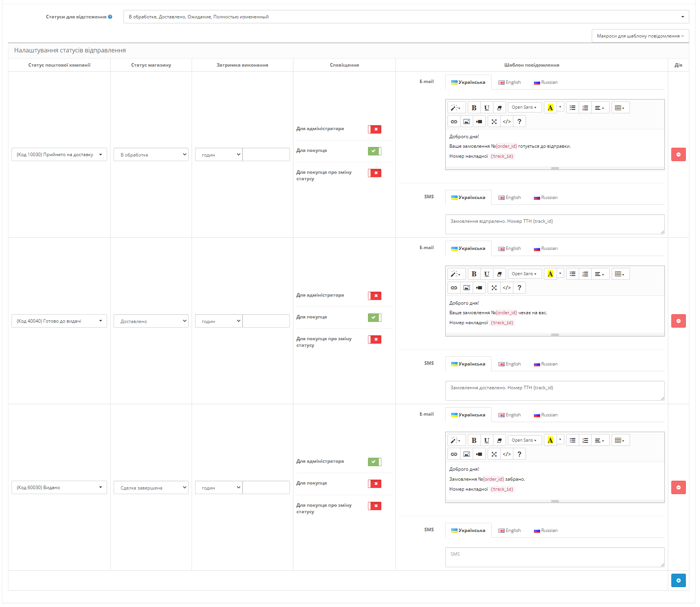This screenshot has width=700, height=607.
Task: Toggle fullscreen in the third email editor
Action: coord(494,454)
